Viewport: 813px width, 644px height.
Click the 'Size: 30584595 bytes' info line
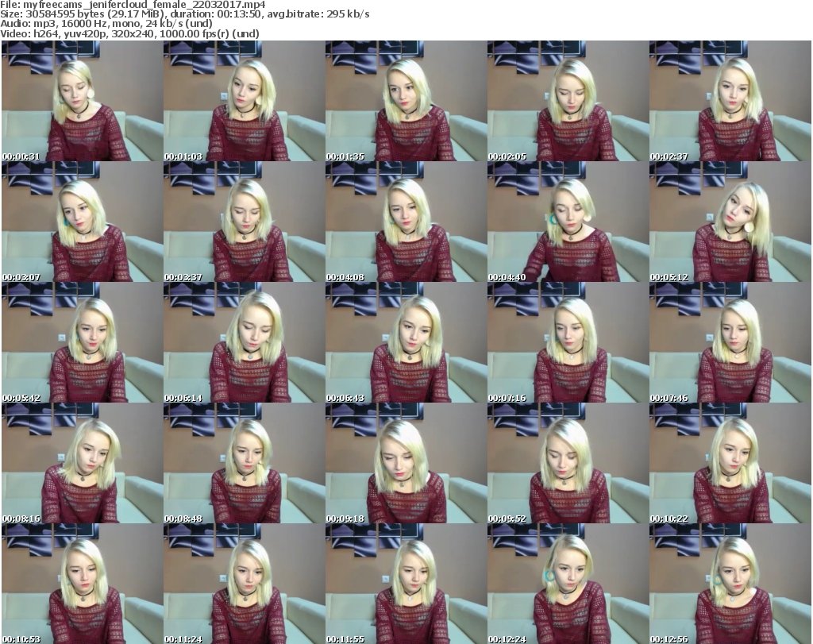[x=184, y=14]
